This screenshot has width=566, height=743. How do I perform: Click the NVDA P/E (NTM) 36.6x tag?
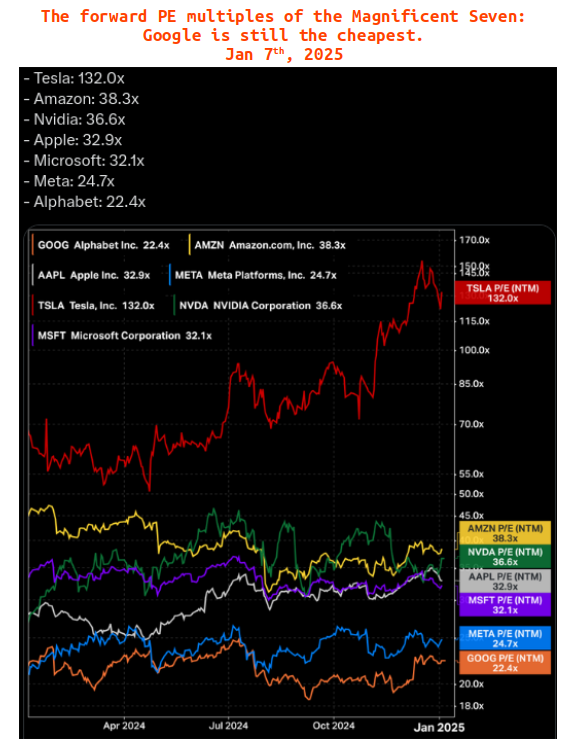point(505,556)
